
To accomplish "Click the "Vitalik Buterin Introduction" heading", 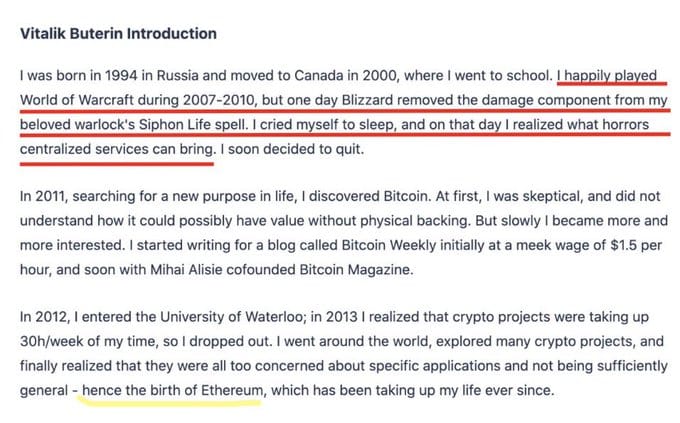I will pos(118,34).
